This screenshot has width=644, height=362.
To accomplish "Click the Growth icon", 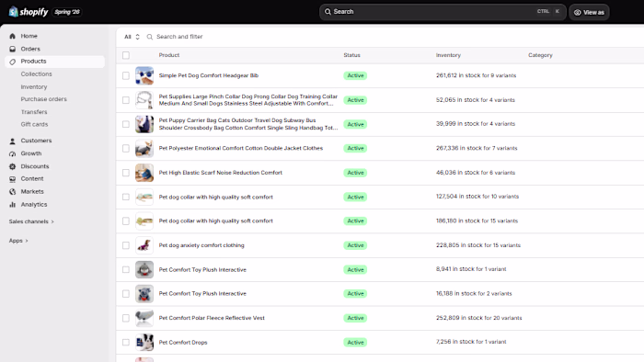I will pos(12,153).
